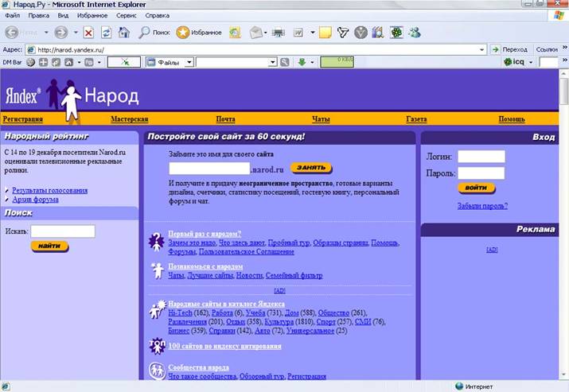Click the Занять button

coord(311,168)
